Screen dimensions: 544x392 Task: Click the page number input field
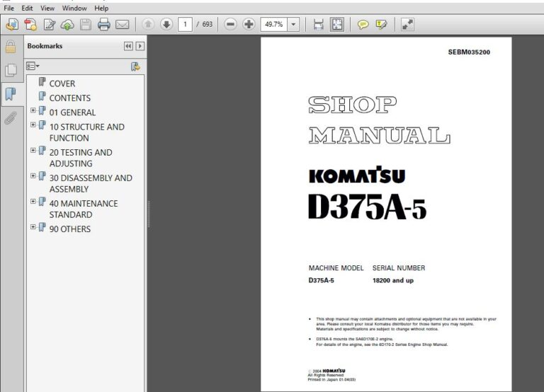pos(187,25)
